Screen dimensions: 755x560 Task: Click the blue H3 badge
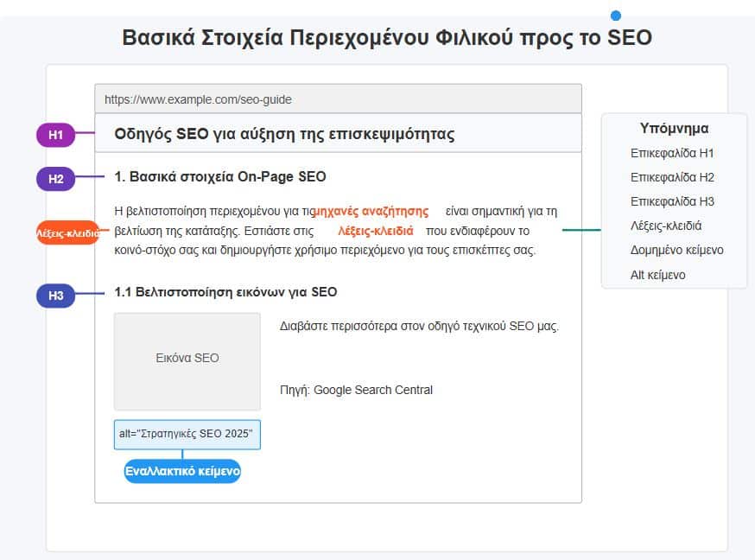coord(55,296)
